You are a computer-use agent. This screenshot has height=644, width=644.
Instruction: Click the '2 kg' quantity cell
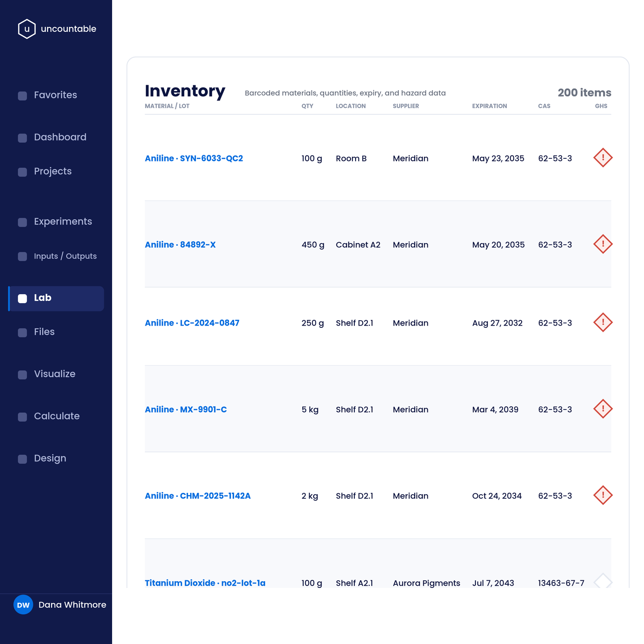310,496
